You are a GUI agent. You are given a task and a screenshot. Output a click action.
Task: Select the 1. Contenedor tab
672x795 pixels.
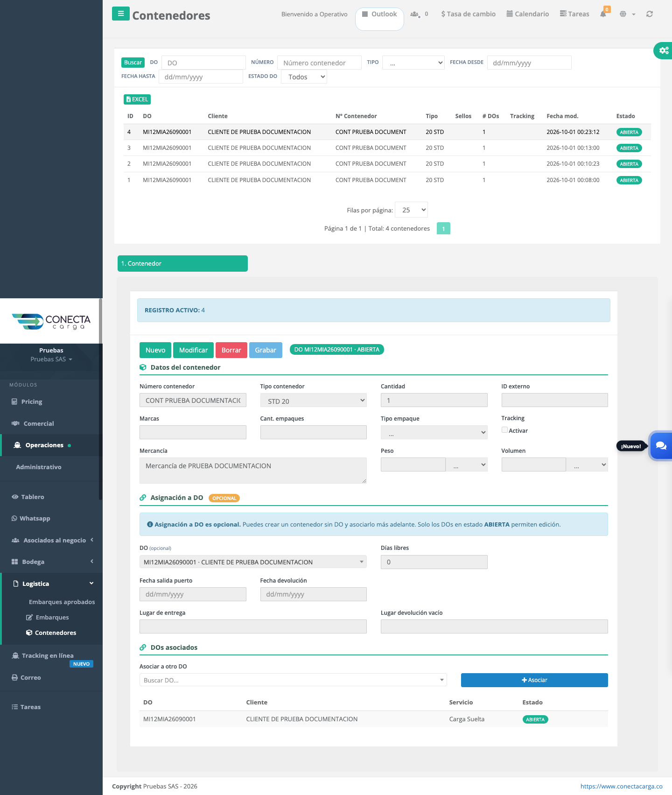click(182, 263)
